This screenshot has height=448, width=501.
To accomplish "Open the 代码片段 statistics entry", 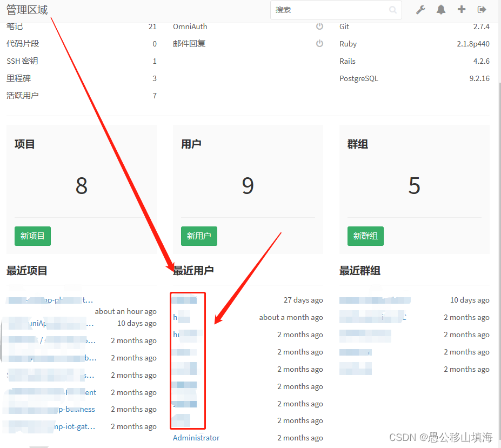I will click(x=22, y=43).
